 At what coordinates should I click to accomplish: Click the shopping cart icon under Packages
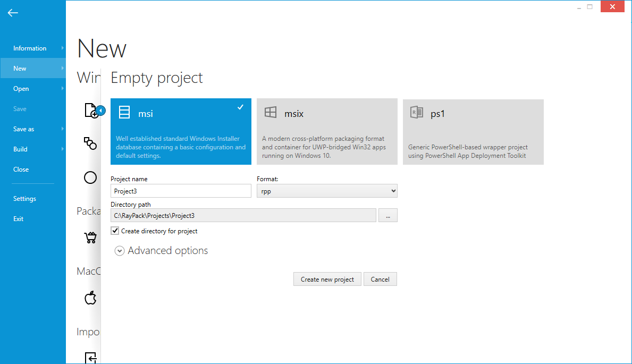click(90, 237)
